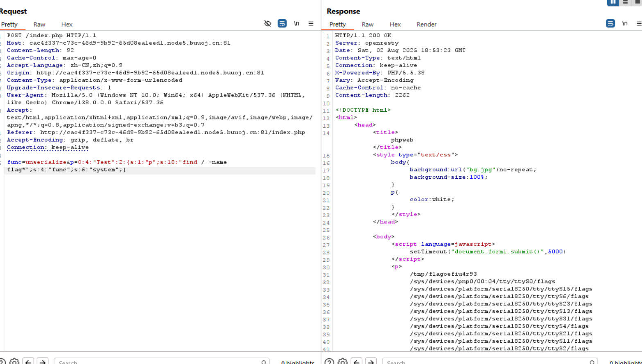The width and height of the screenshot is (642, 364).
Task: Click 'Connection: keep-alive' in Request
Action: click(x=48, y=147)
